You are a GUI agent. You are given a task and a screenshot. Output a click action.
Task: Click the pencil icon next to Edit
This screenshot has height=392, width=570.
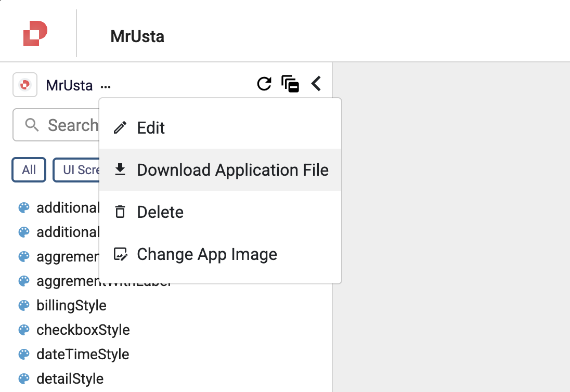[x=120, y=128]
